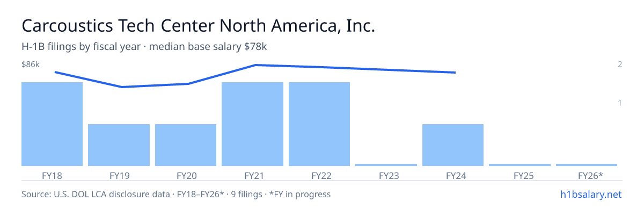Click the source disclosure footnote text
Screen dimensions: 644x215
(x=176, y=194)
